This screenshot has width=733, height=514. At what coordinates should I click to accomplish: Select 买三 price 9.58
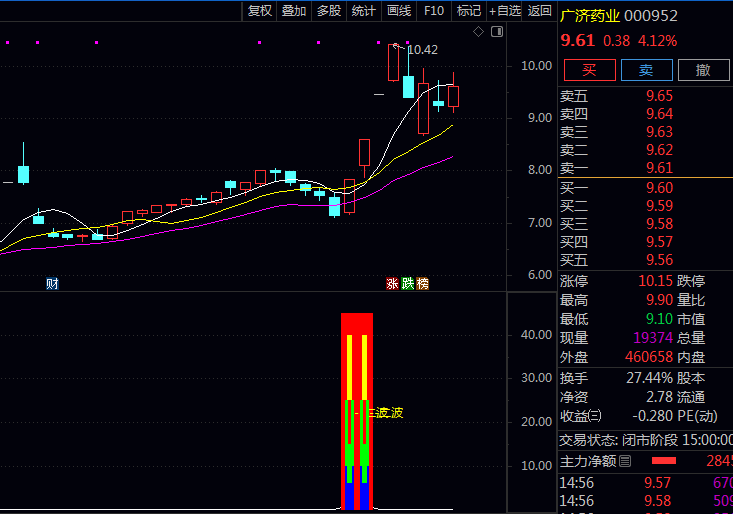tap(659, 224)
